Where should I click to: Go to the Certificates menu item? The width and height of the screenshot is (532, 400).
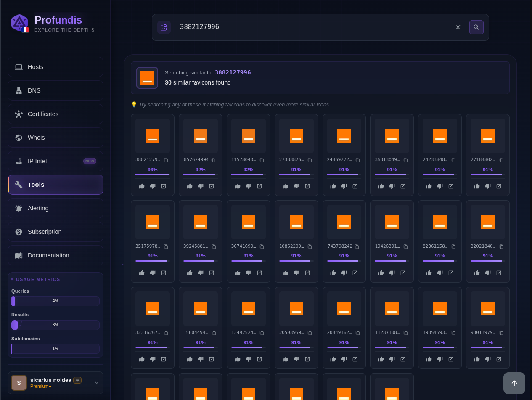coord(56,114)
